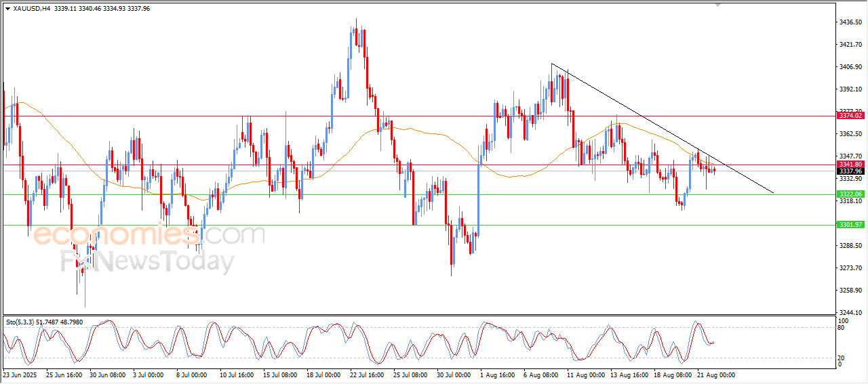
Task: Click the 1 Aug 16:00 time label
Action: tap(498, 375)
